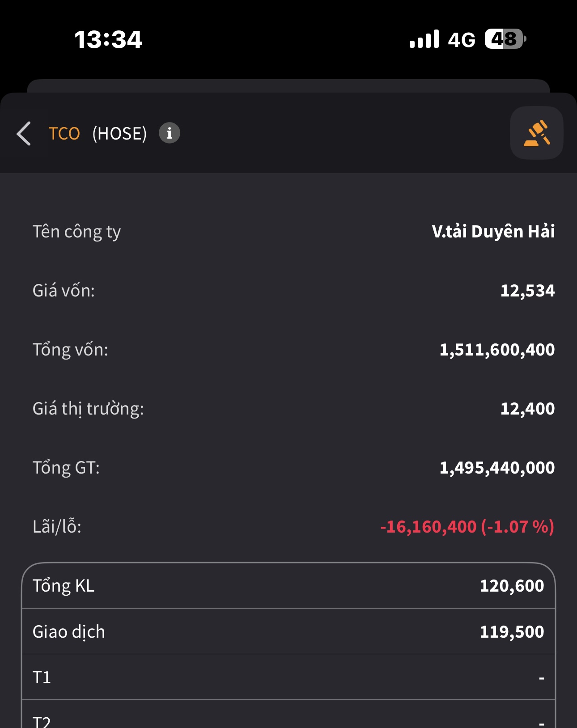Tap company name V.tải Duyên Hải

[493, 232]
